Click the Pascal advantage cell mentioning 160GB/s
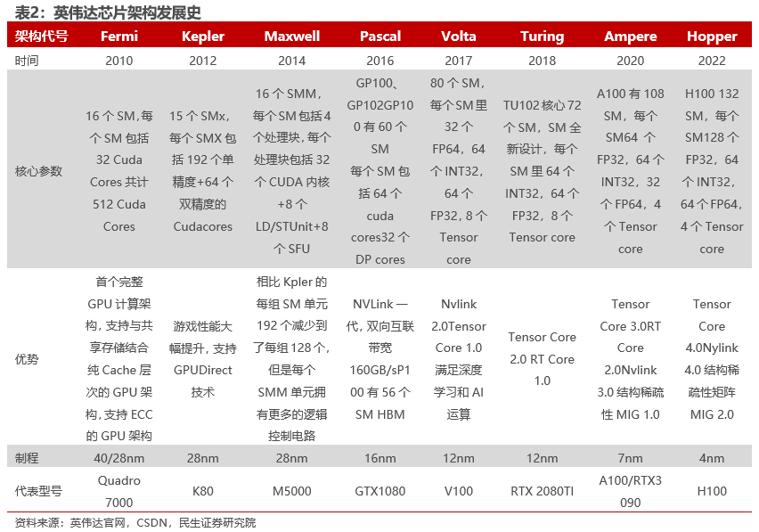 pyautogui.click(x=380, y=359)
